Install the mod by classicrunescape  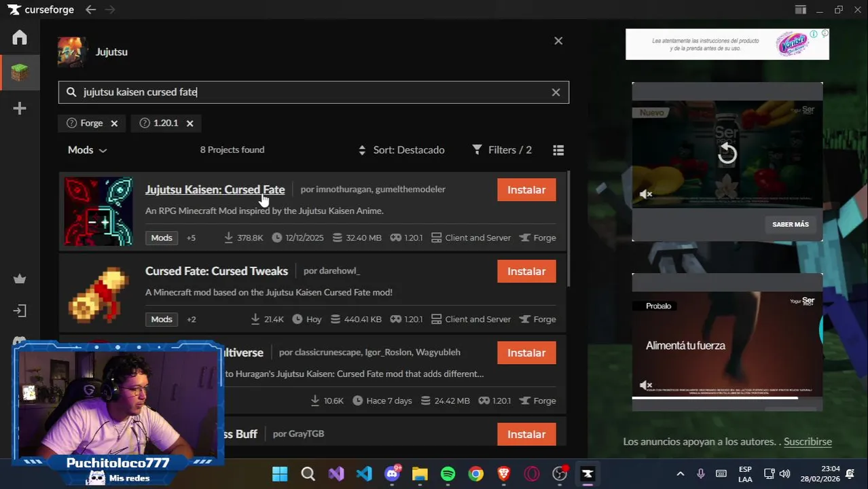pos(526,352)
